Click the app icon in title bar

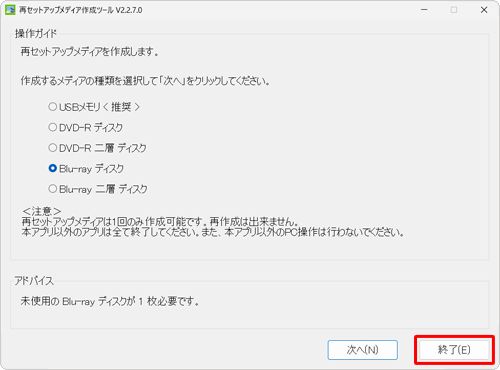click(x=10, y=10)
